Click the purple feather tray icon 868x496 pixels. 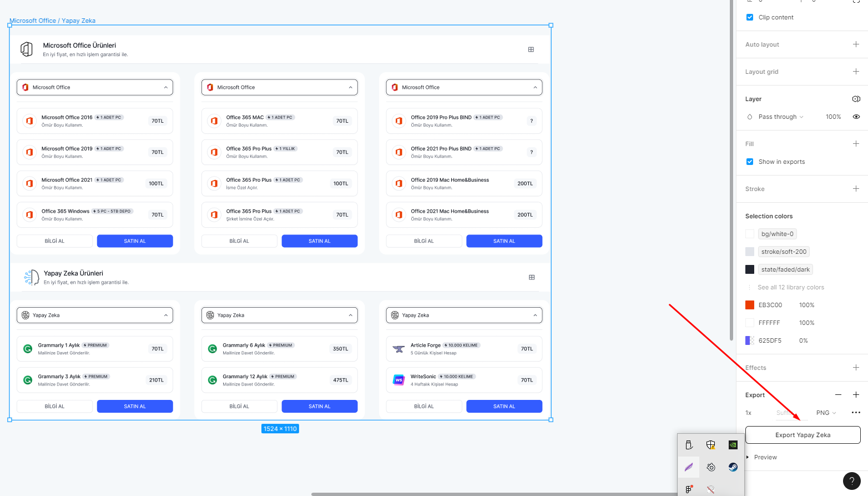click(689, 467)
